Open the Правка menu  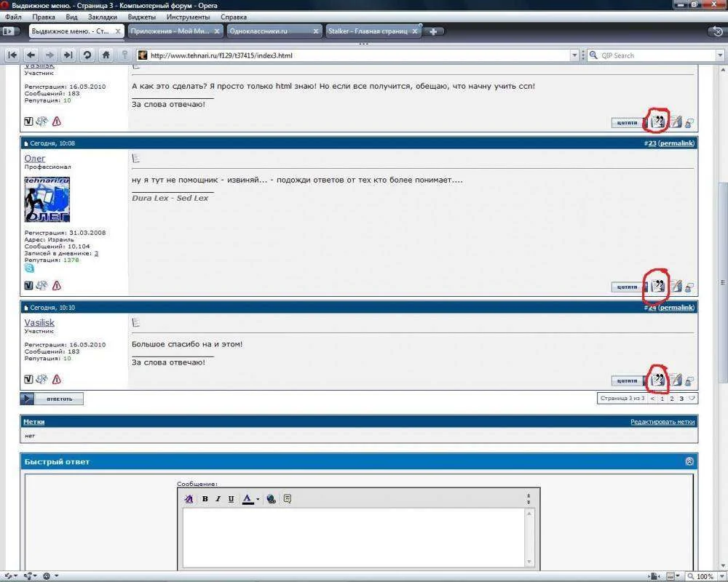44,17
